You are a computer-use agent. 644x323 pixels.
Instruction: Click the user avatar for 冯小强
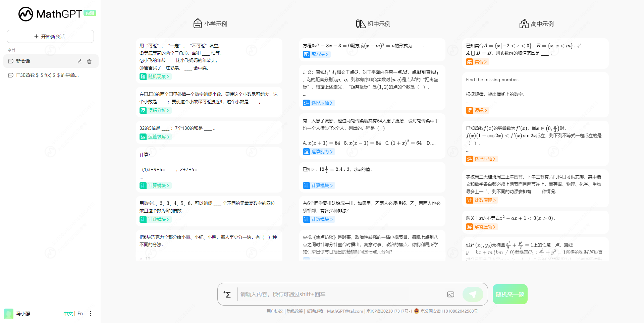click(x=9, y=314)
